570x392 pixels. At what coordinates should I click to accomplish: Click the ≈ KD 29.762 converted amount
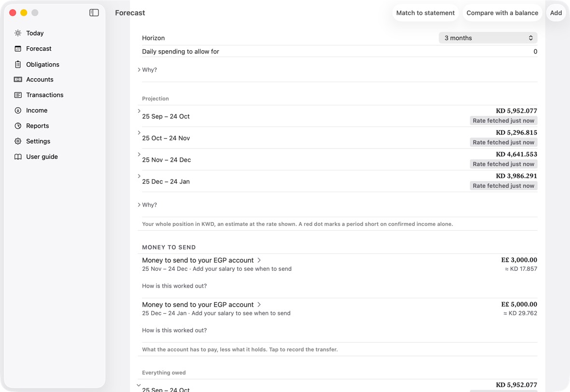[520, 313]
